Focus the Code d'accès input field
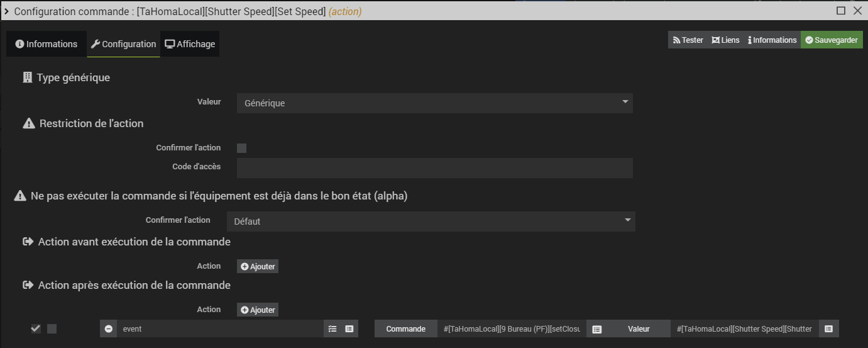Image resolution: width=868 pixels, height=348 pixels. (435, 168)
